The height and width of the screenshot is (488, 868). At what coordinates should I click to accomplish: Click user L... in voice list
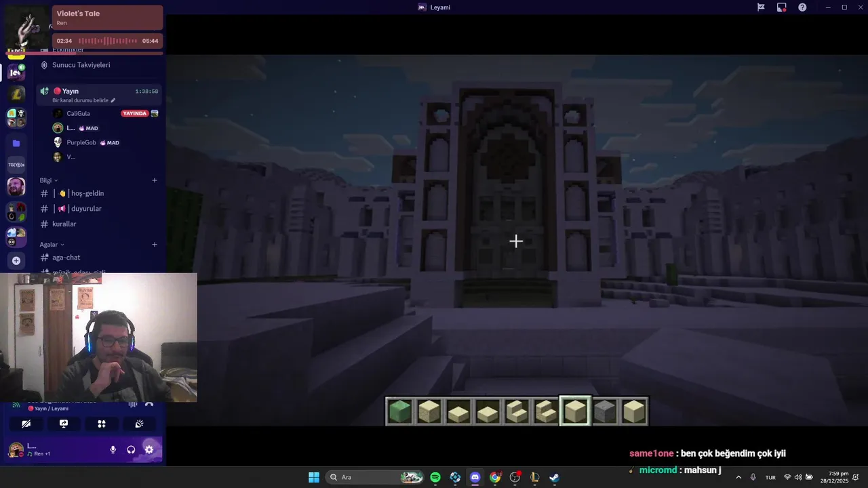71,128
